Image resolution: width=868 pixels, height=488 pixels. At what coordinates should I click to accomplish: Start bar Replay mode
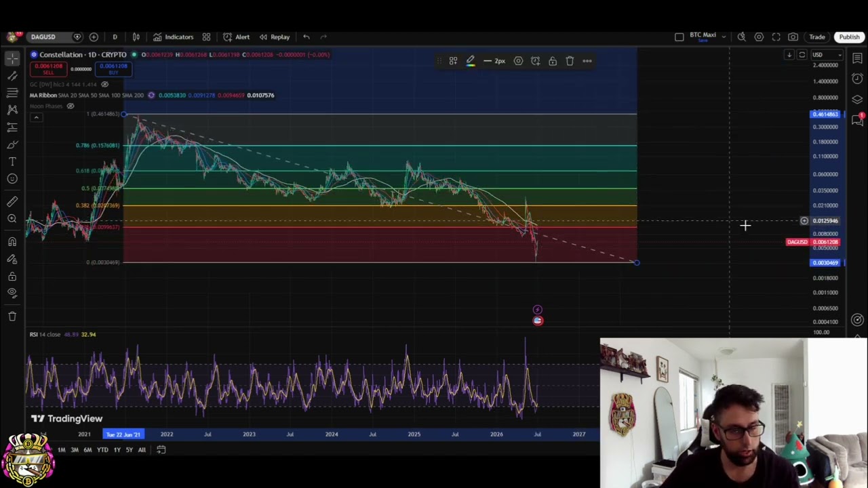coord(275,37)
